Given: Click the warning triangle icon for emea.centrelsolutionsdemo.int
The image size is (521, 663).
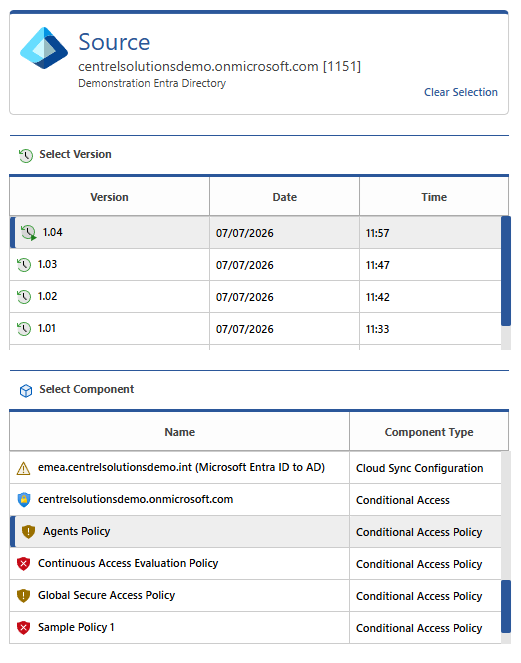Looking at the screenshot, I should pyautogui.click(x=23, y=468).
